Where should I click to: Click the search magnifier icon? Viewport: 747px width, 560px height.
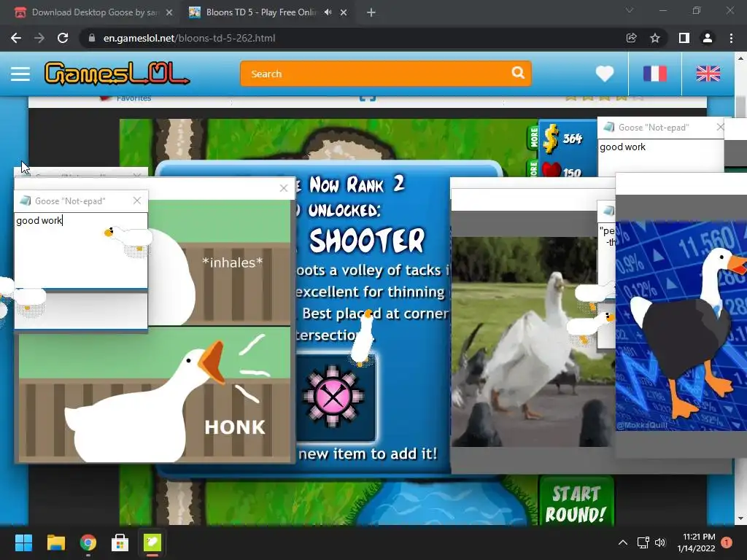click(518, 73)
